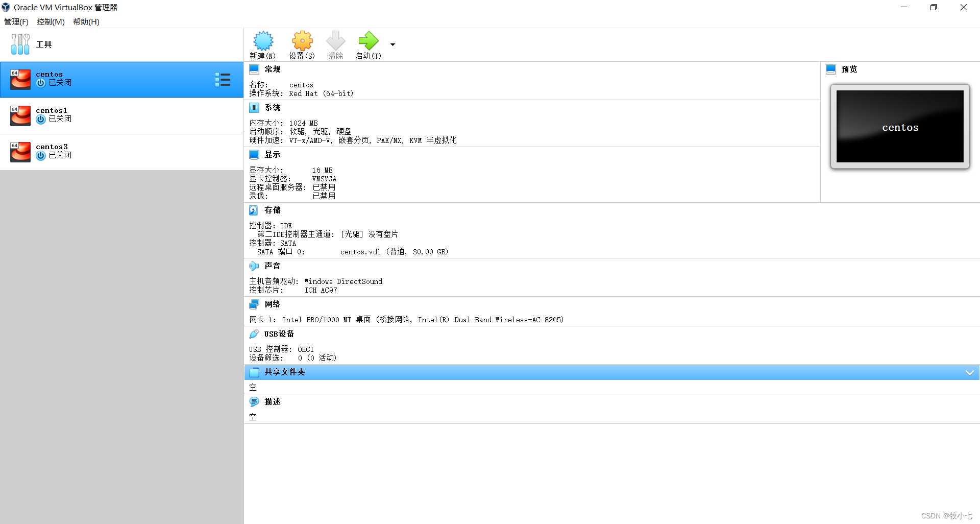
Task: Click the 新建(N) new VM icon
Action: pyautogui.click(x=263, y=41)
